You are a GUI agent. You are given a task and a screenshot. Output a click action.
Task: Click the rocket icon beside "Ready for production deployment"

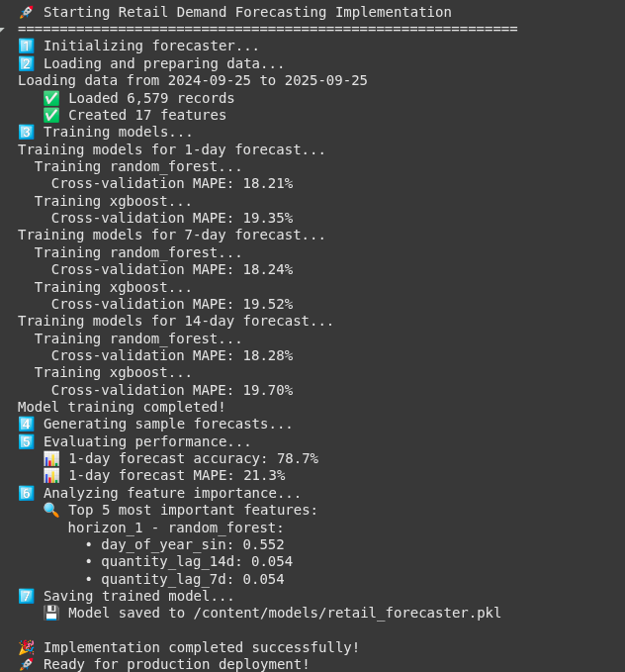click(26, 664)
